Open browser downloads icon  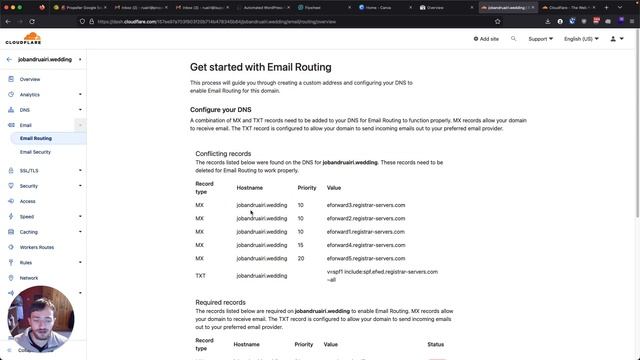pyautogui.click(x=548, y=21)
